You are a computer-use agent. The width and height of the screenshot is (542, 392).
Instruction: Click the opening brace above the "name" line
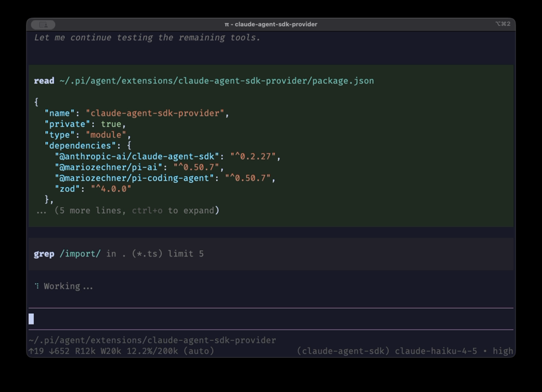pyautogui.click(x=36, y=102)
